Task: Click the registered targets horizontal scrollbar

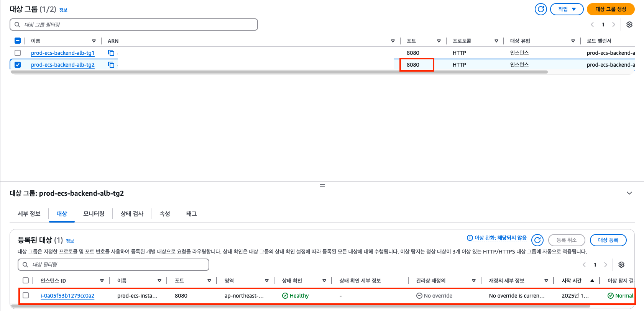Action: (x=300, y=306)
